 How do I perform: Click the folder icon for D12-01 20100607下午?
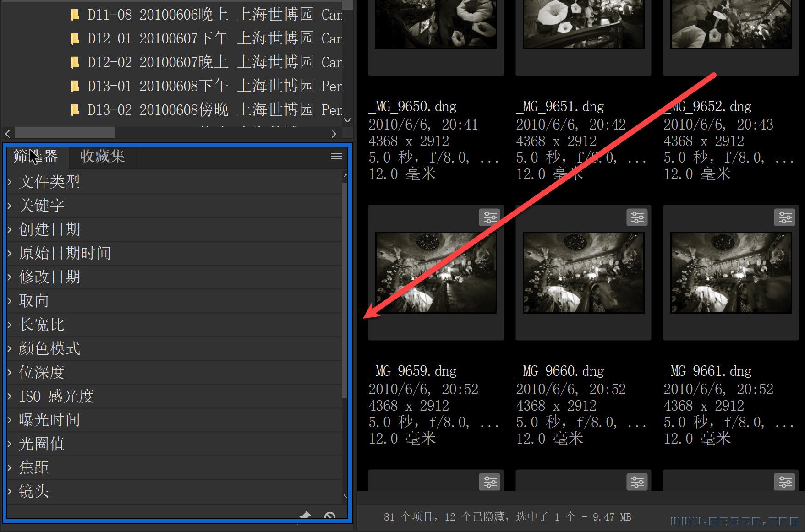point(74,38)
